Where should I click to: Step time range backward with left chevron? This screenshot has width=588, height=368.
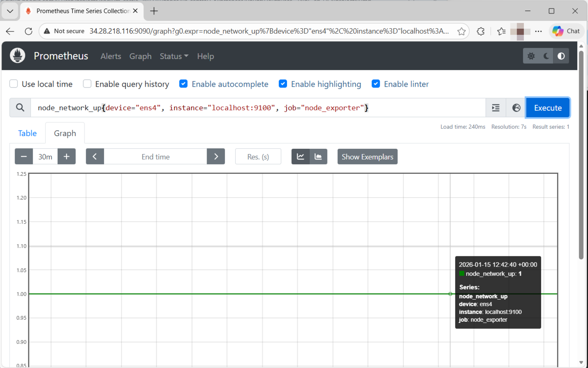click(x=95, y=156)
